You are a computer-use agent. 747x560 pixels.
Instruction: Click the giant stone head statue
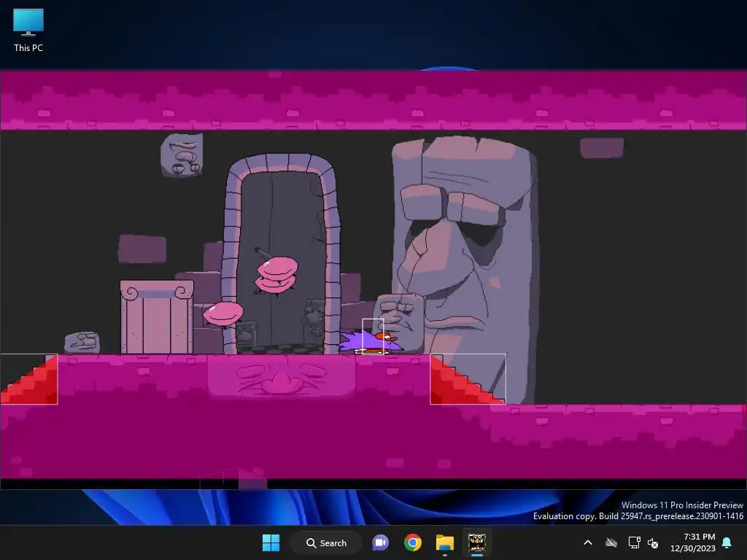(x=465, y=267)
